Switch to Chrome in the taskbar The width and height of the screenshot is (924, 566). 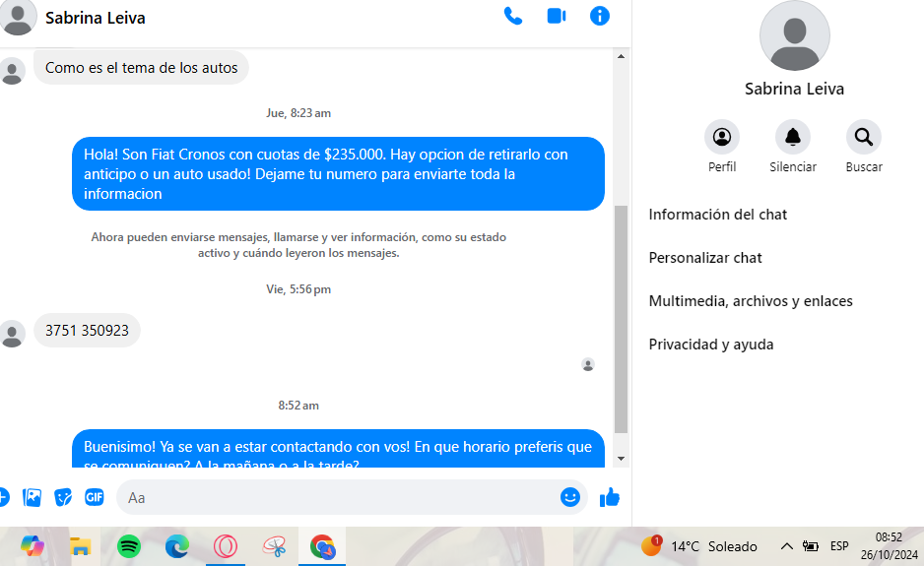coord(322,546)
